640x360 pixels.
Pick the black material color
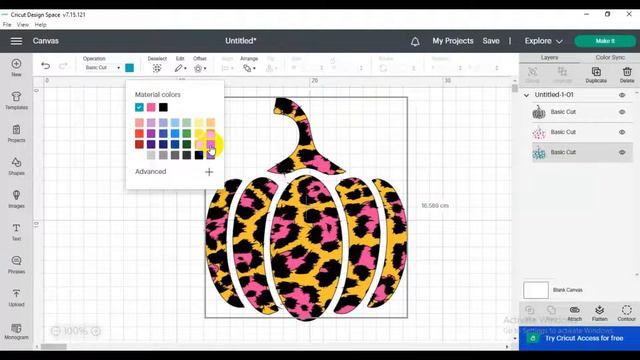tap(163, 107)
